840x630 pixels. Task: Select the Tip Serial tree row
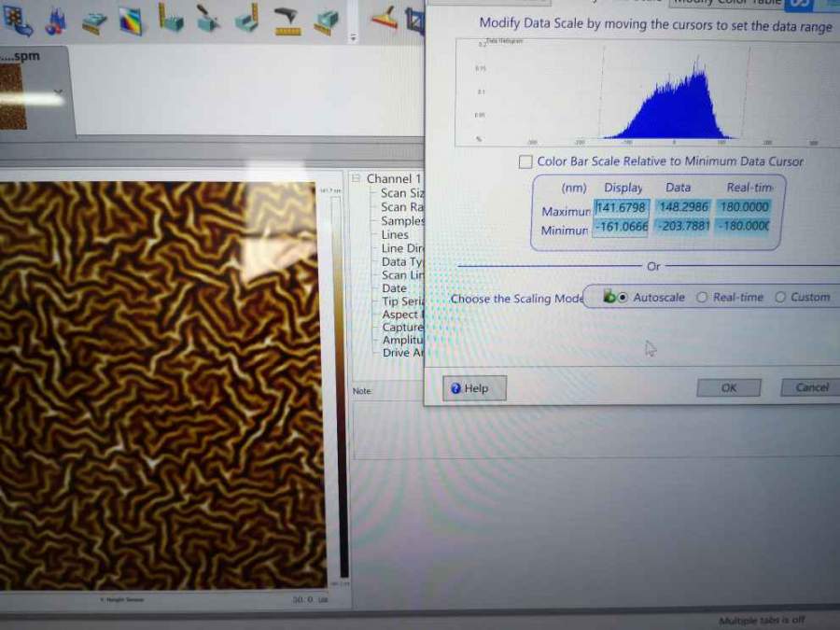coord(403,301)
